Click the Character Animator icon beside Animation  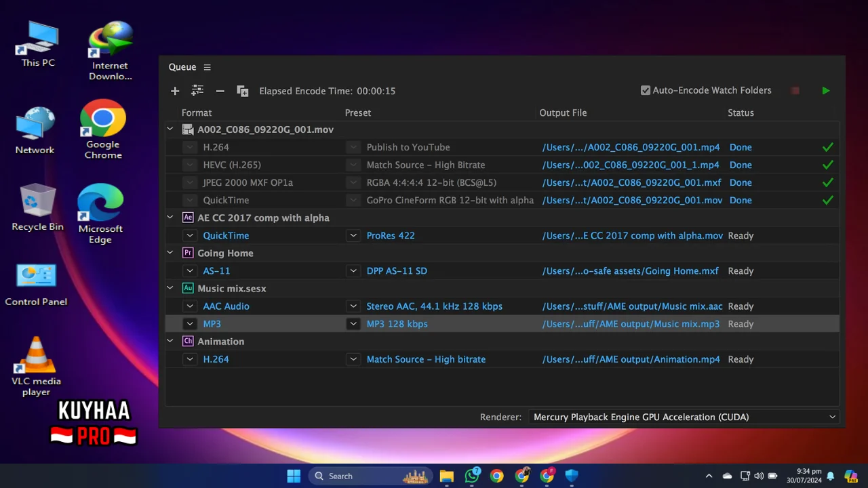click(188, 342)
